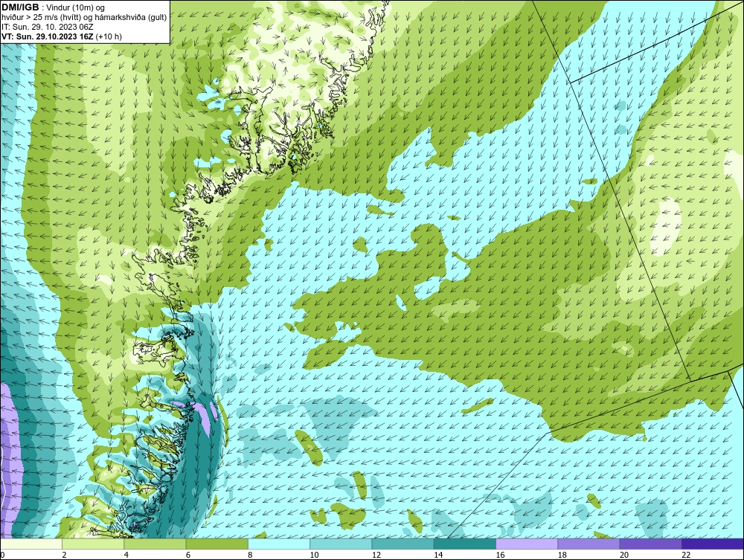Screen dimensions: 744x560
Task: Select the above 22 m/s indigo swatch
Action: [x=713, y=544]
